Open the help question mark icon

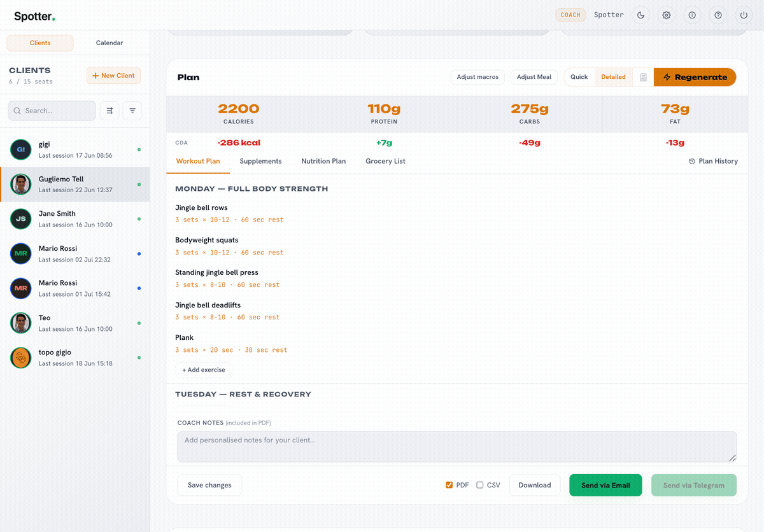(x=718, y=15)
